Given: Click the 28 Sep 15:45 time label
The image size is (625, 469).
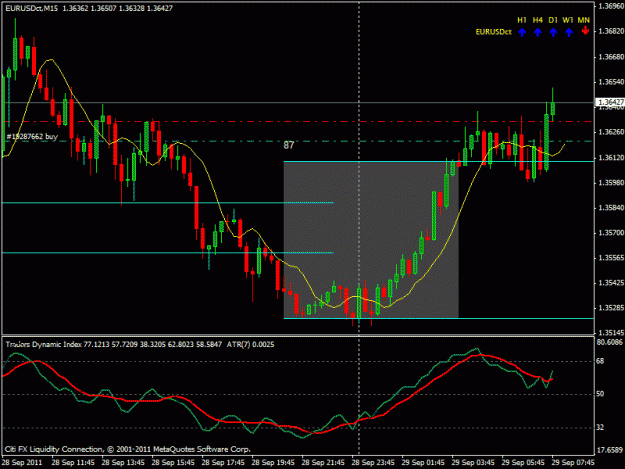Looking at the screenshot, I should (x=173, y=463).
